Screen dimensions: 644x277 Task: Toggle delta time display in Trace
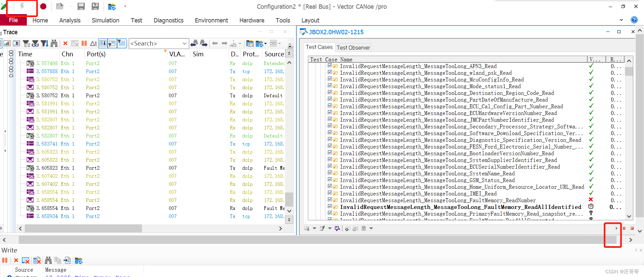94,43
